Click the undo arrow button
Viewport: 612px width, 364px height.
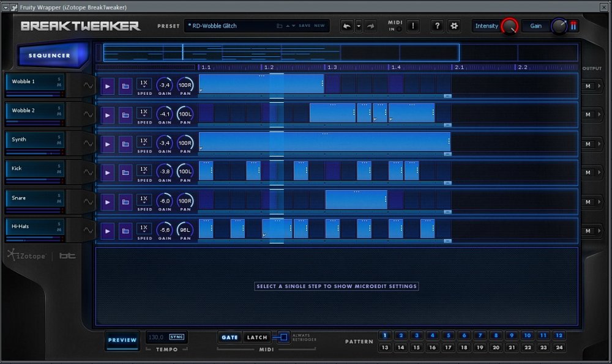(346, 26)
